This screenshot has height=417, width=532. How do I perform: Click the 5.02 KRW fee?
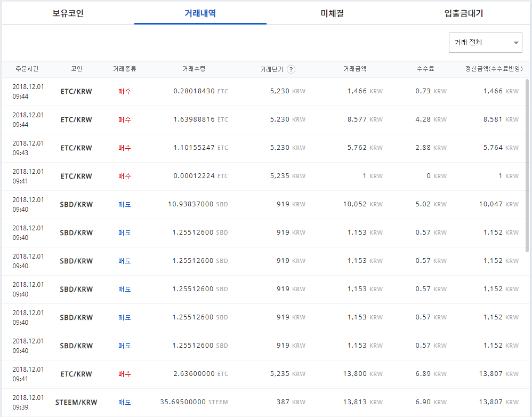point(431,204)
